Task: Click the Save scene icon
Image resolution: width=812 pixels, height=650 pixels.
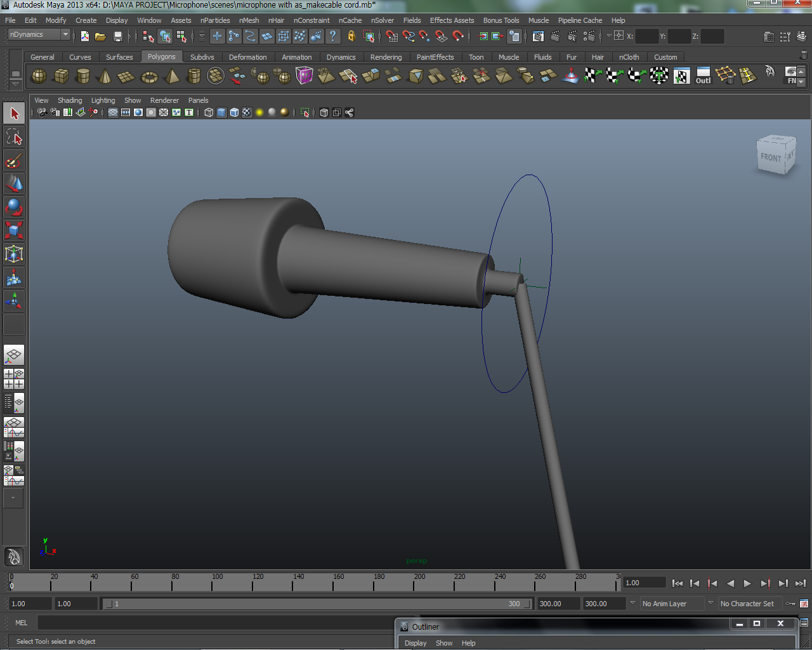Action: click(x=117, y=36)
